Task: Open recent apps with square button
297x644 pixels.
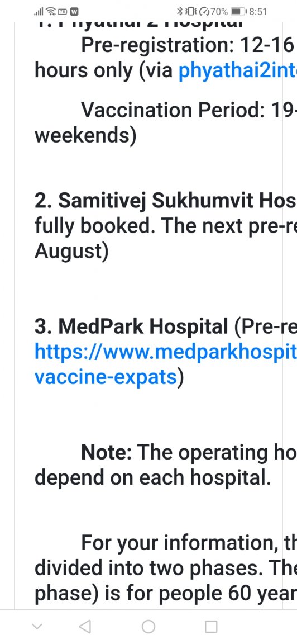Action: [x=211, y=626]
